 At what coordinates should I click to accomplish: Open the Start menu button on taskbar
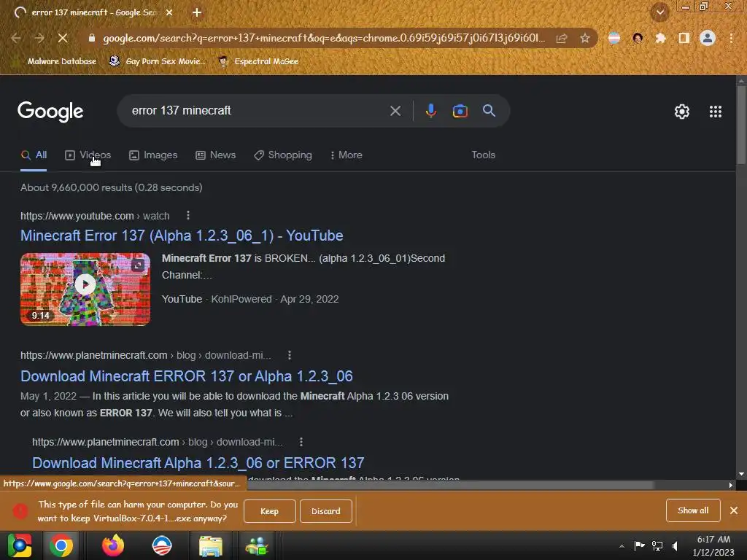(x=20, y=545)
